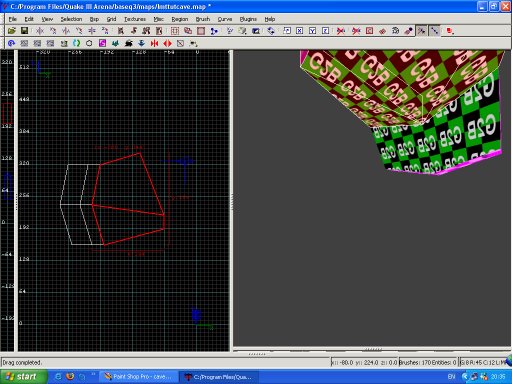Change the view orientation icon
Screen dimensions: 512x384
pyautogui.click(x=230, y=31)
